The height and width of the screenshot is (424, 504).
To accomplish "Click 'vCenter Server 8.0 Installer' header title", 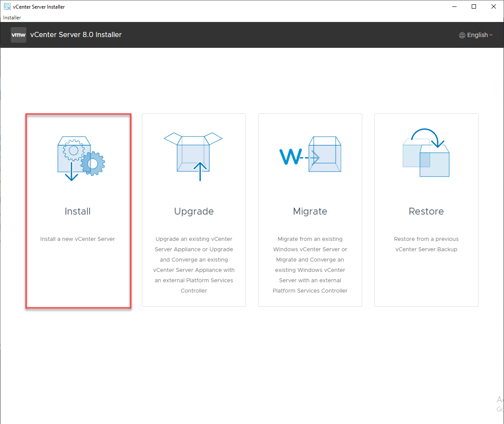I will (76, 35).
